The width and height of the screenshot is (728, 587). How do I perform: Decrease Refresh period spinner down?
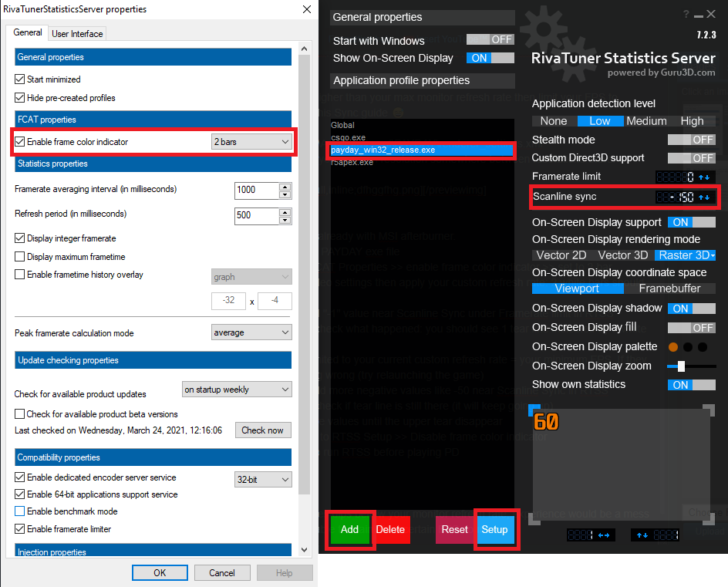tap(285, 220)
